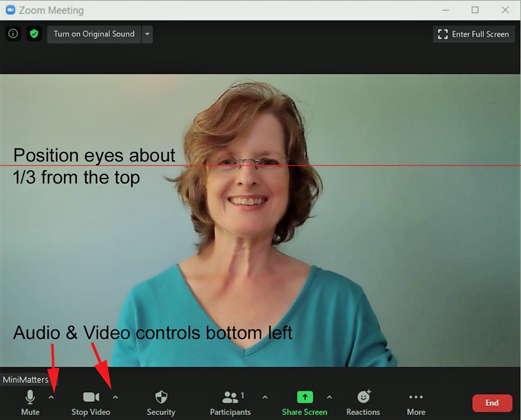
Task: Start Share Screen
Action: tap(304, 401)
